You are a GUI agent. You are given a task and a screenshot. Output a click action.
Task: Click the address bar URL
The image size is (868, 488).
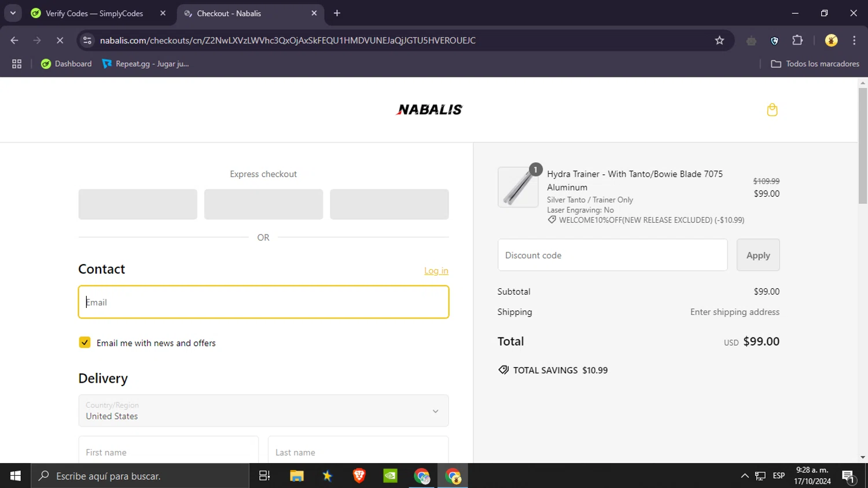click(288, 41)
